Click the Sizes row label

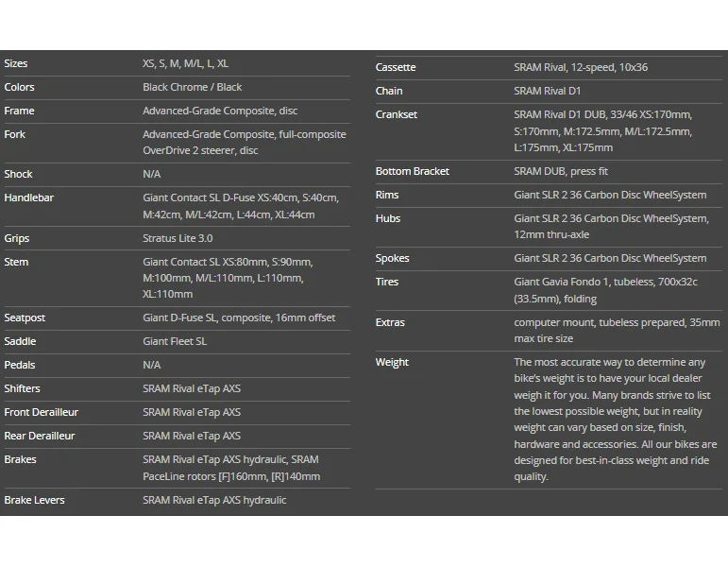click(x=16, y=63)
